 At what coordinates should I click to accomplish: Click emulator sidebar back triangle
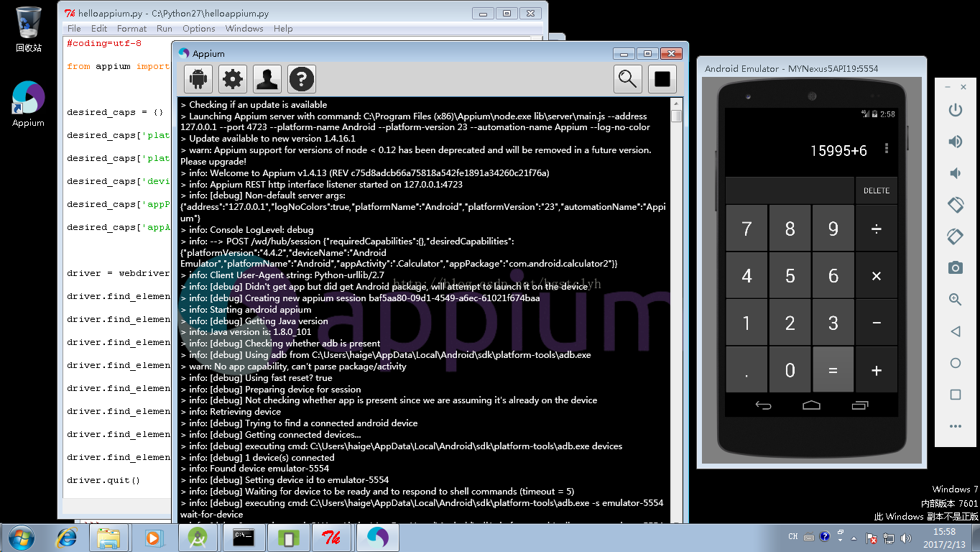pyautogui.click(x=955, y=331)
